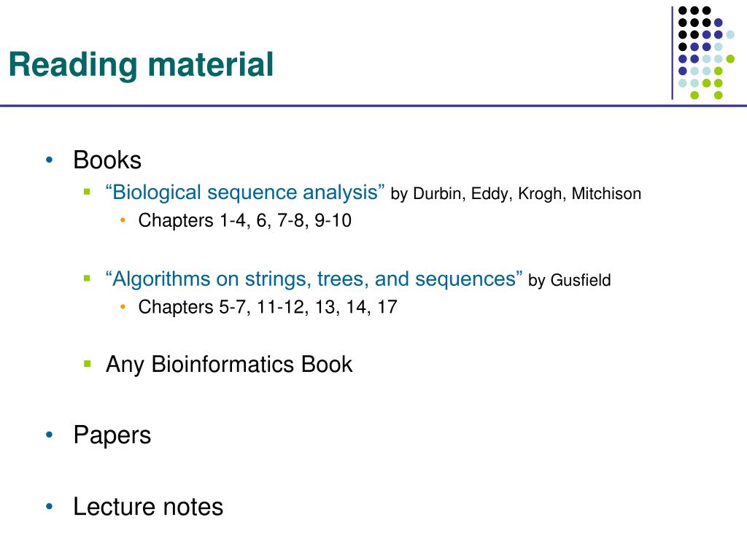747x560 pixels.
Task: Click the 'Chapters 1-4, 6, 7-8, 9-10' line
Action: click(245, 220)
